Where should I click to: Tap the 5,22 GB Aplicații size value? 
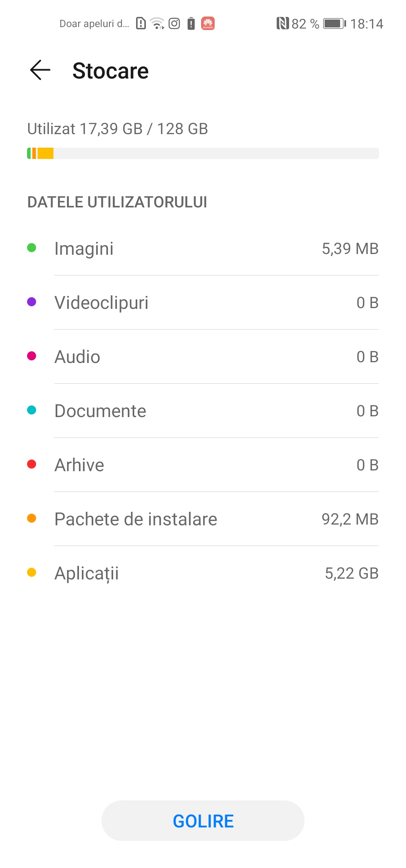351,573
